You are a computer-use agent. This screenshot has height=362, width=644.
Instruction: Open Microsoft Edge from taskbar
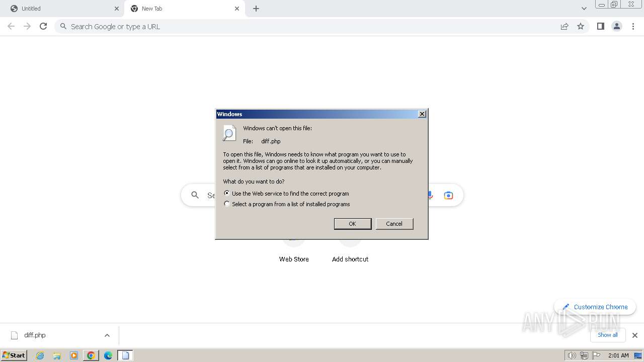pyautogui.click(x=108, y=355)
